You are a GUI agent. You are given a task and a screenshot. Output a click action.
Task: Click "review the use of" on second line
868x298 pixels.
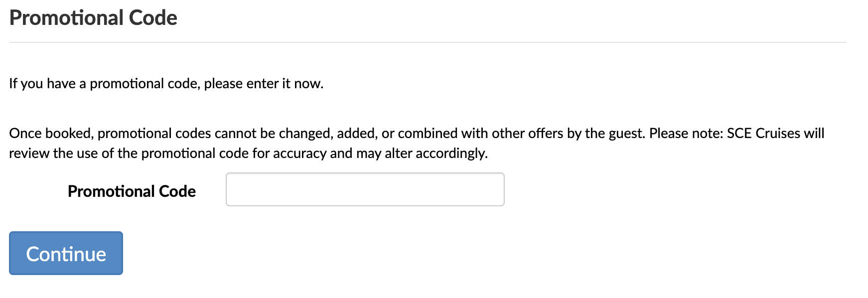coord(61,153)
